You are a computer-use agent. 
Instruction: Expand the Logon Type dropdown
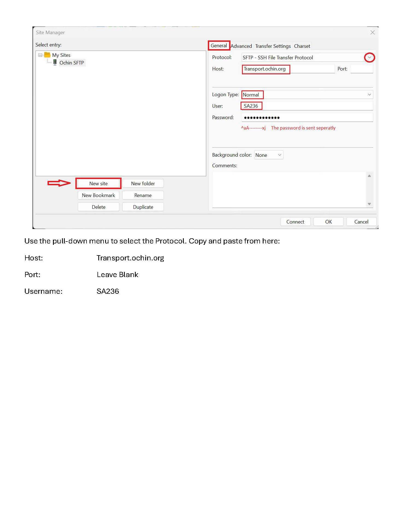(x=369, y=95)
